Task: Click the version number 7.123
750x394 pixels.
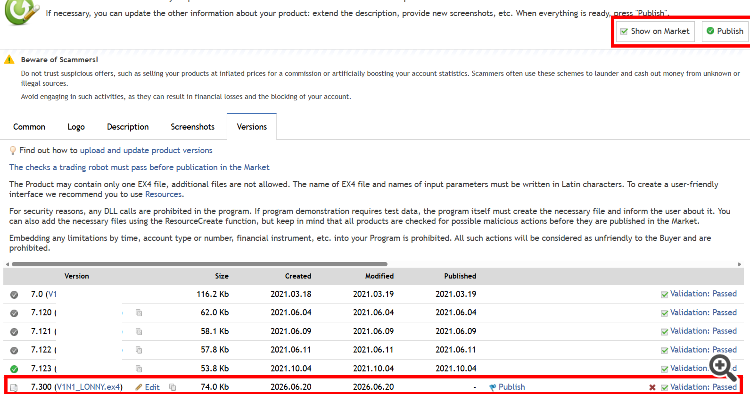Action: point(41,369)
